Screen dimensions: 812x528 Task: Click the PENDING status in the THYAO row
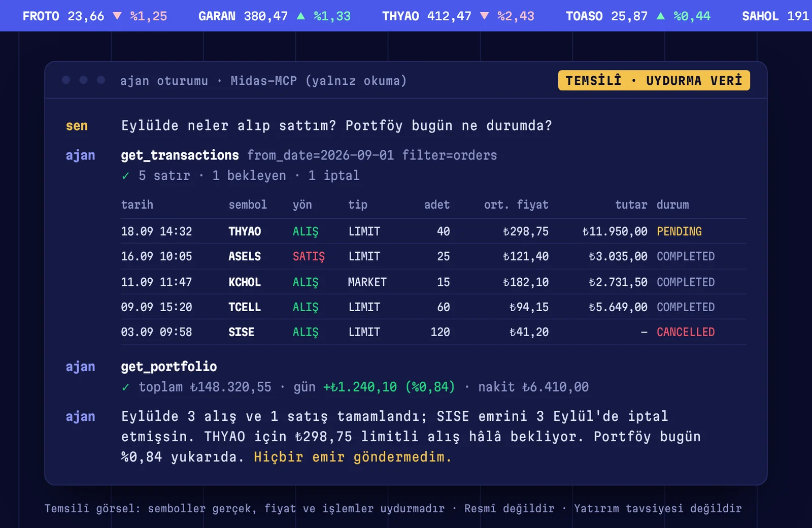679,232
